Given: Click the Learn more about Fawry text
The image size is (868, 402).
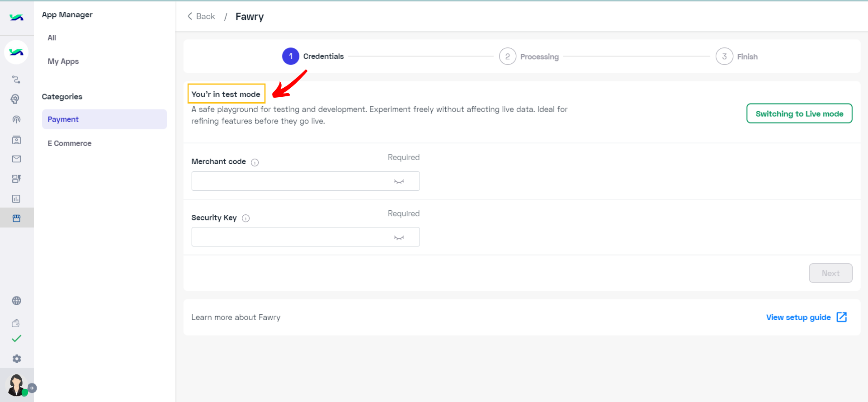Looking at the screenshot, I should [236, 317].
